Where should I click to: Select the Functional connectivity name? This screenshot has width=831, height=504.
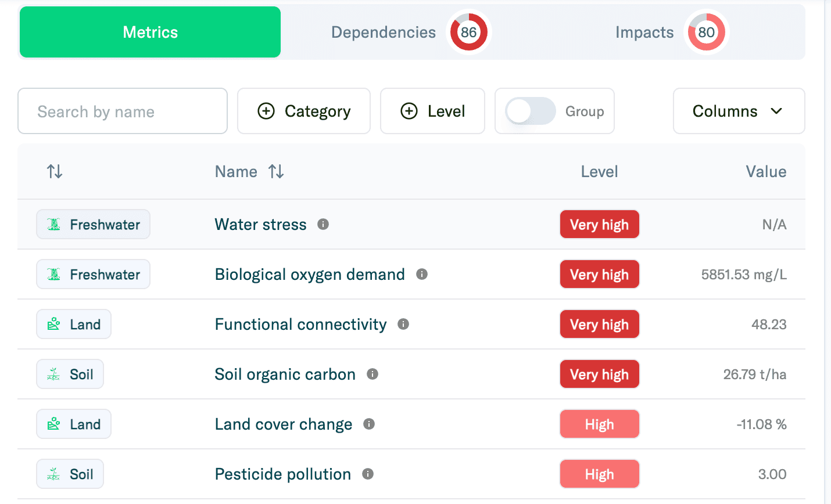point(300,324)
